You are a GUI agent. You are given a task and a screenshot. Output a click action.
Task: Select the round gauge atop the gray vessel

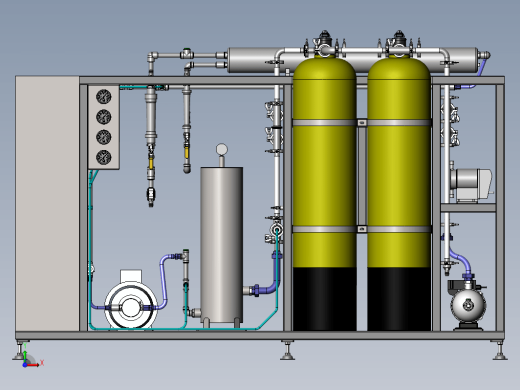tap(222, 150)
